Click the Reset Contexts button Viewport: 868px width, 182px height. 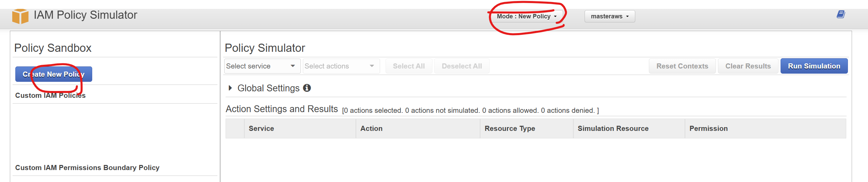click(682, 66)
